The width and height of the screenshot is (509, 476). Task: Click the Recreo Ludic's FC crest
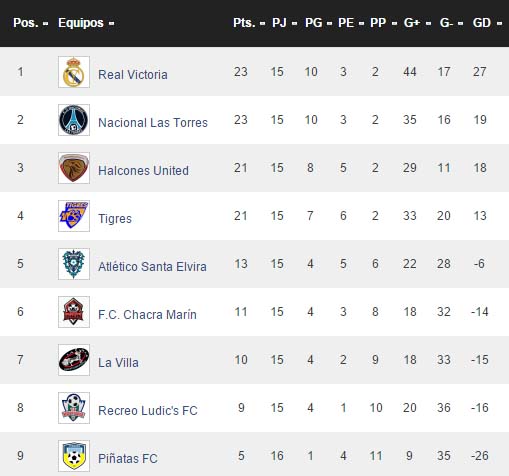74,408
